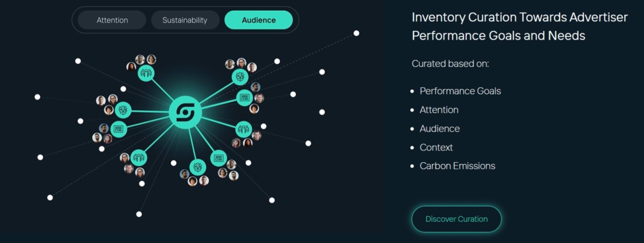This screenshot has height=243, width=644.
Task: Click the Carbon Emissions bullet item
Action: coord(457,166)
